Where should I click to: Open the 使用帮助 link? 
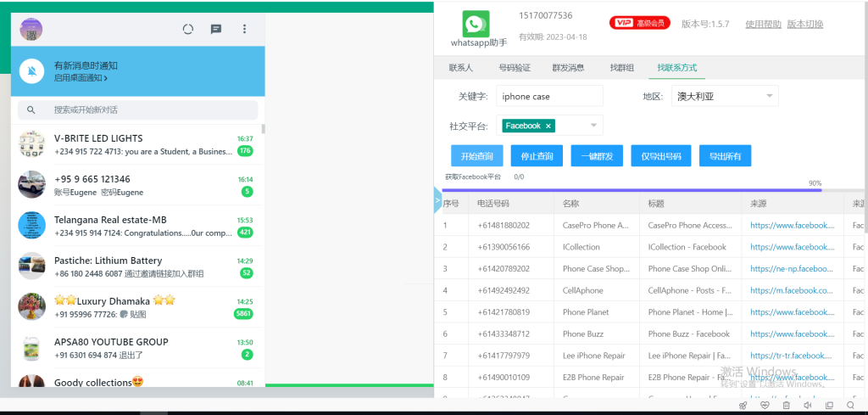(761, 24)
